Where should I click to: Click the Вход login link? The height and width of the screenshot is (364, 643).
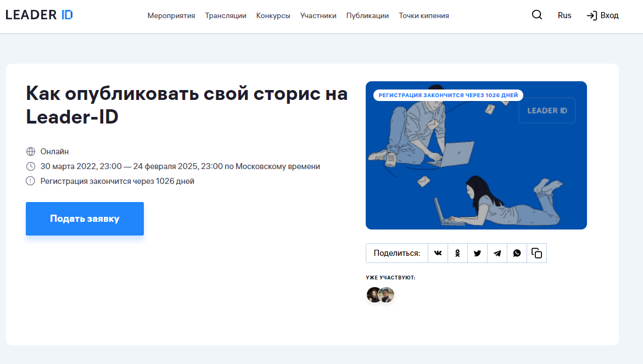click(x=603, y=15)
